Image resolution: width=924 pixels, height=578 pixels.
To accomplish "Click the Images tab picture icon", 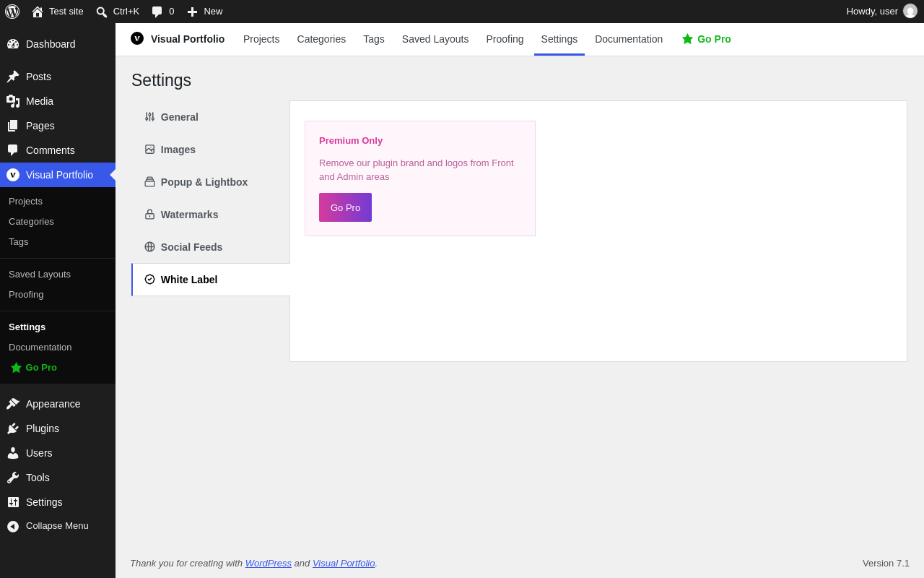I will point(149,149).
